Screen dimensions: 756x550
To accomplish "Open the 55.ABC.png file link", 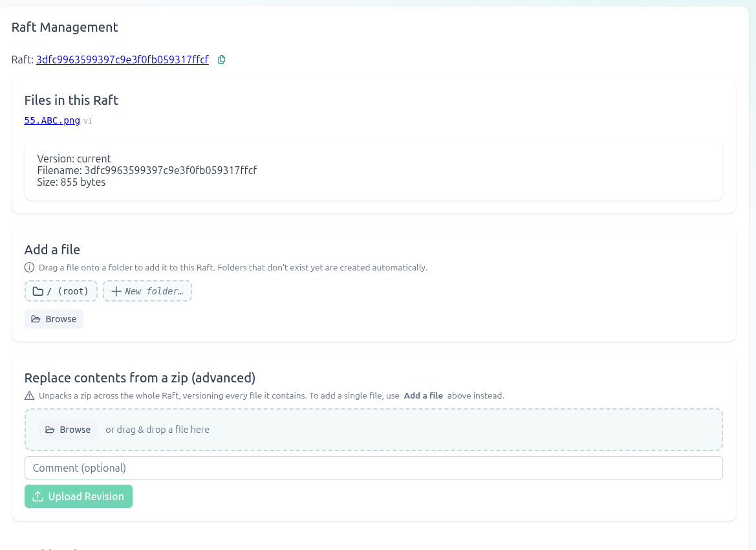I will (x=52, y=120).
